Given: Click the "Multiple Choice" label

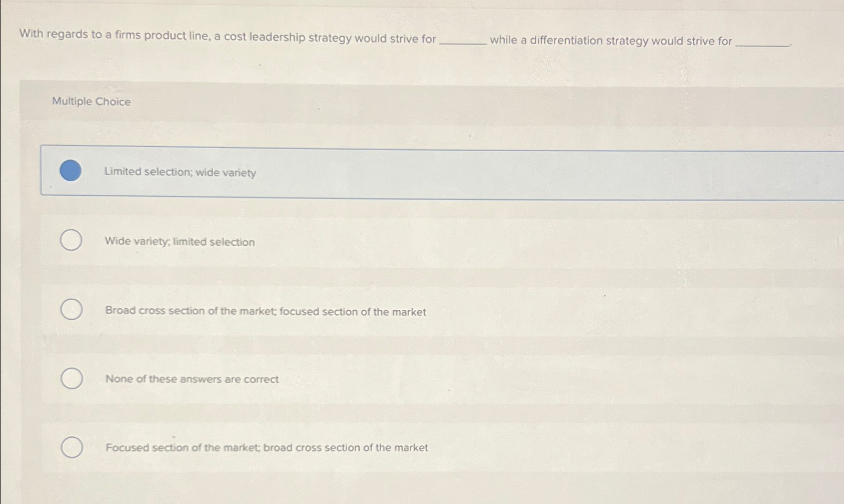Looking at the screenshot, I should tap(91, 102).
